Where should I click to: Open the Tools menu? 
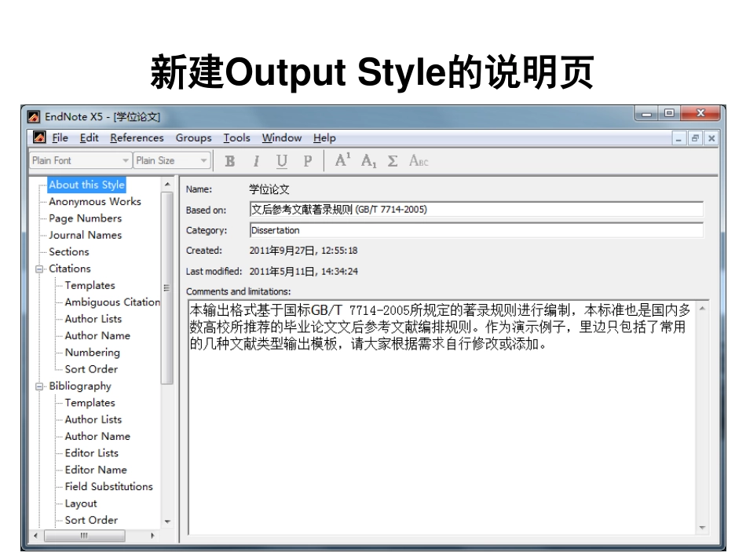(236, 137)
